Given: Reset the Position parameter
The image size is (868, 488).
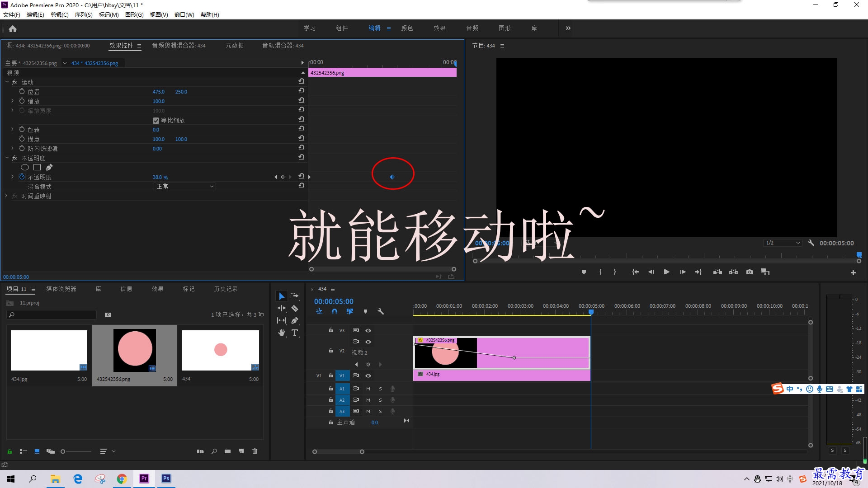Looking at the screenshot, I should (x=301, y=91).
